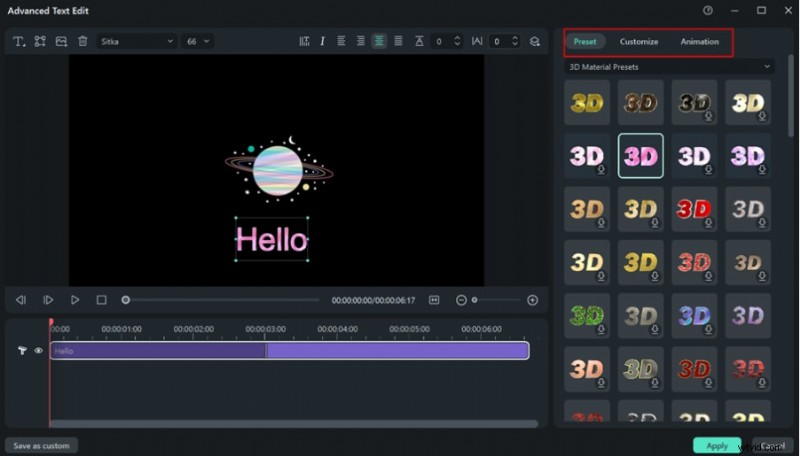Click the playback progress slider handle
Image resolution: width=800 pixels, height=456 pixels.
click(x=126, y=300)
